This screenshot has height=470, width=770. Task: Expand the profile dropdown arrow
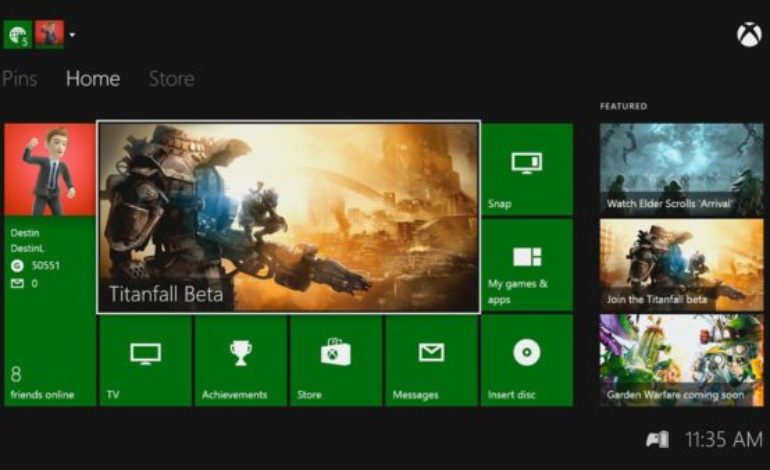coord(72,35)
